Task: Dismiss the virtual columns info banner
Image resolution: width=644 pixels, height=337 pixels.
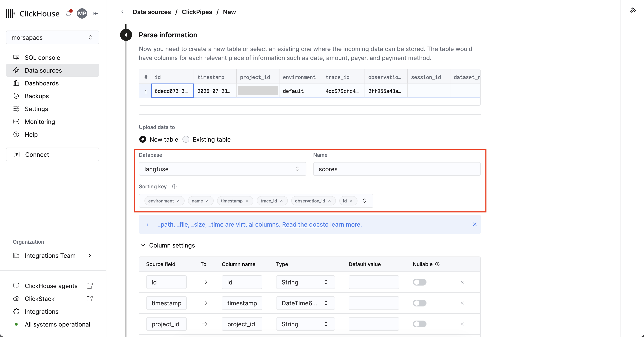Action: [475, 224]
